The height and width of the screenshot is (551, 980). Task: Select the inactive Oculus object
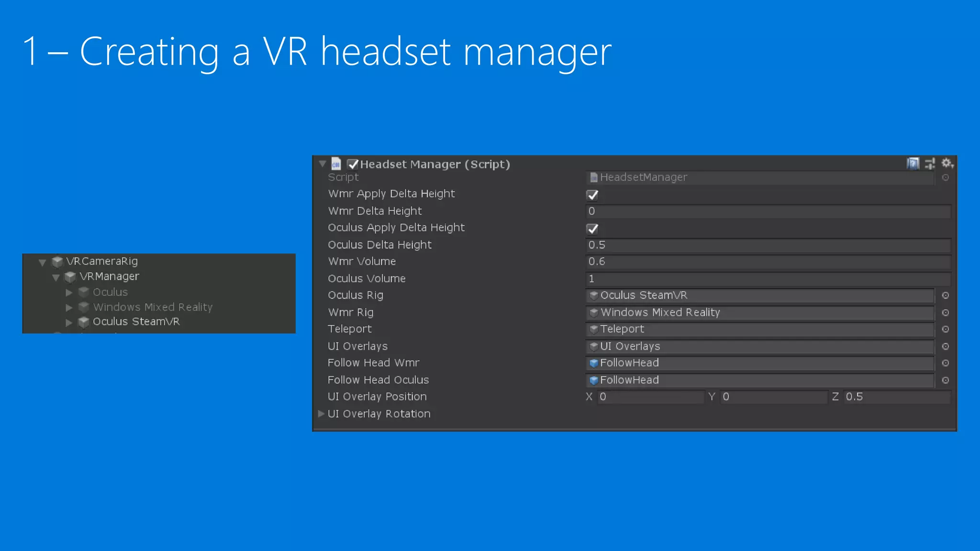[x=111, y=292]
